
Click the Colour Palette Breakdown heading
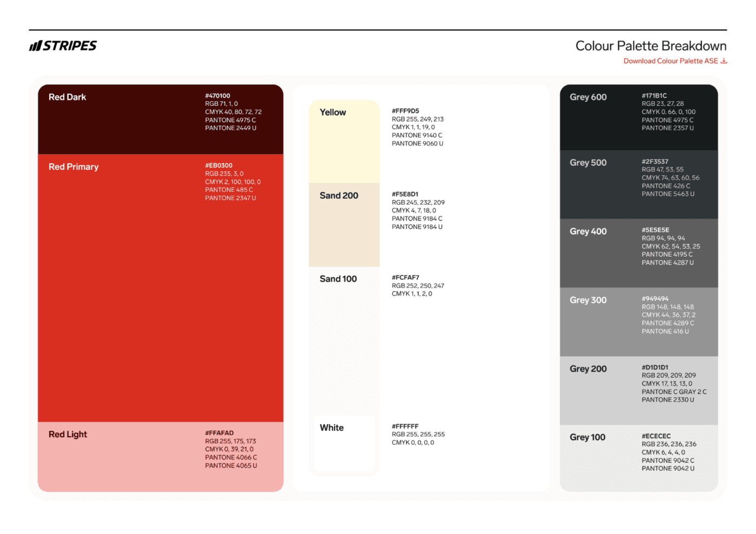(x=651, y=46)
